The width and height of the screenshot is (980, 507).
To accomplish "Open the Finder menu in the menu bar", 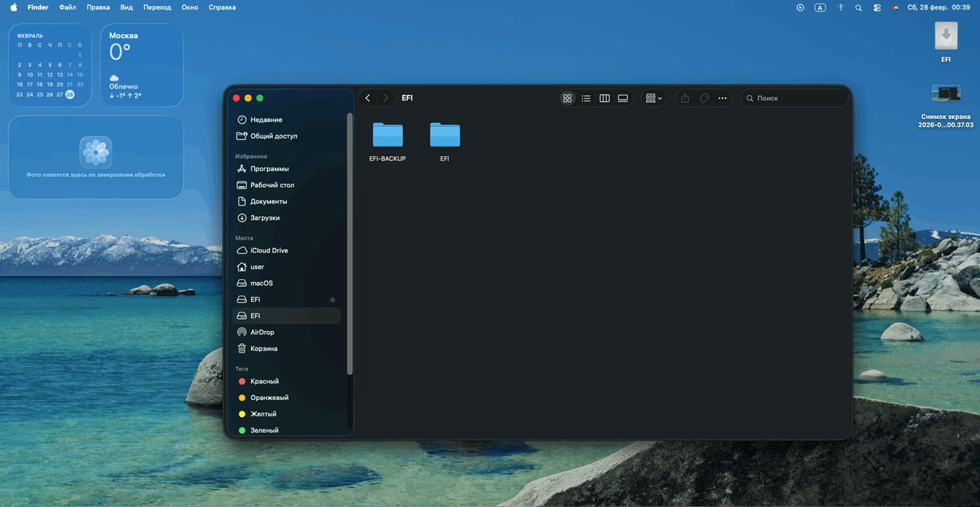I will tap(38, 8).
